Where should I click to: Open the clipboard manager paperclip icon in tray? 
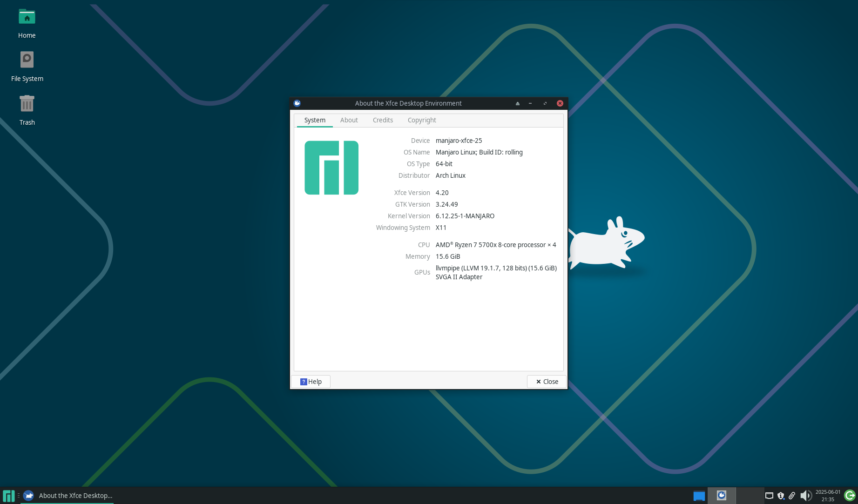click(x=792, y=496)
